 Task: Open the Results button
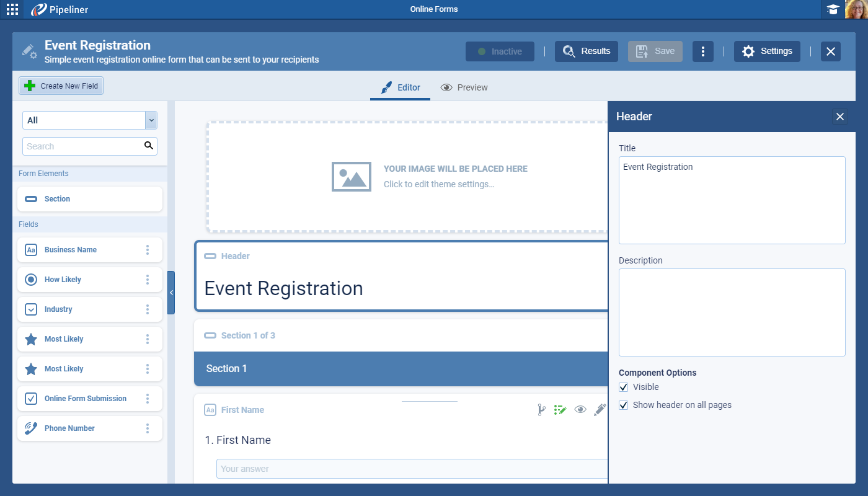click(587, 51)
